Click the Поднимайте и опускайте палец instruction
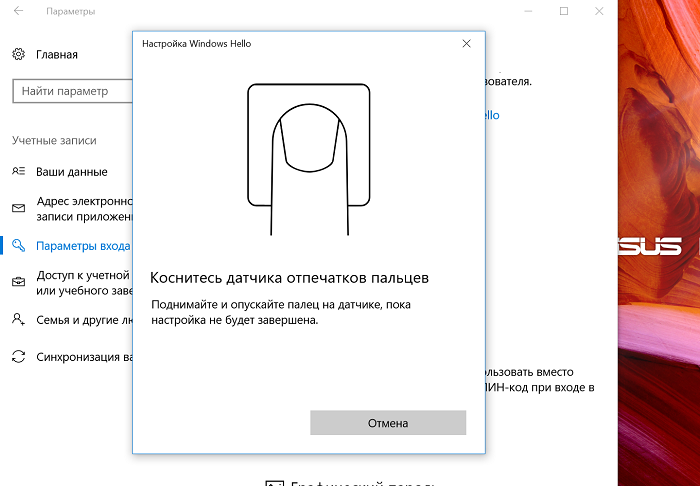The height and width of the screenshot is (486, 700). [281, 312]
